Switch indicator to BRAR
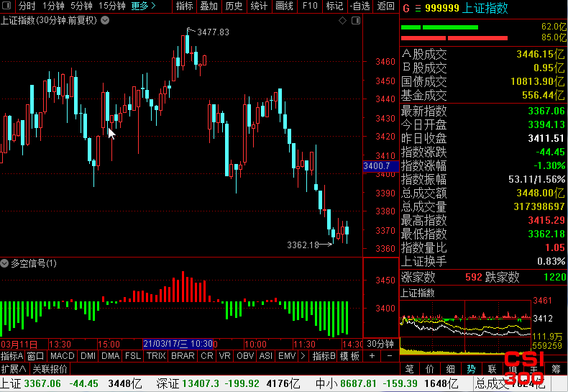 (x=183, y=356)
